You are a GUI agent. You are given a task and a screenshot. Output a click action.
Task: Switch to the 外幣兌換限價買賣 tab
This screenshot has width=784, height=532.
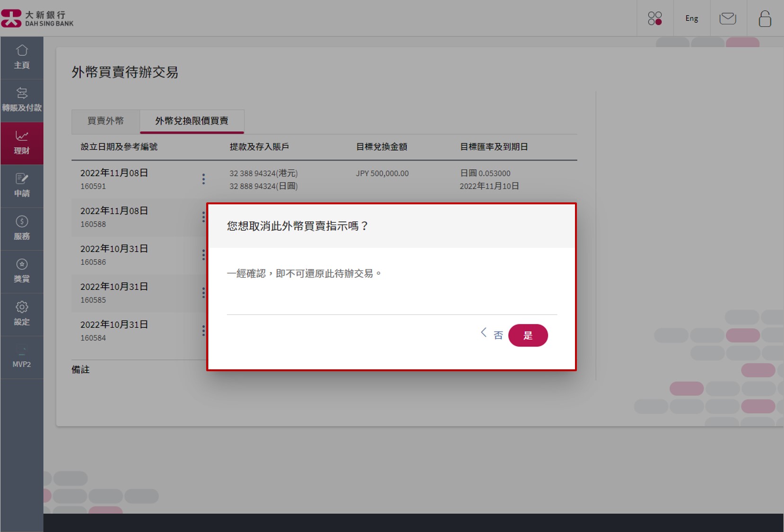pos(191,121)
